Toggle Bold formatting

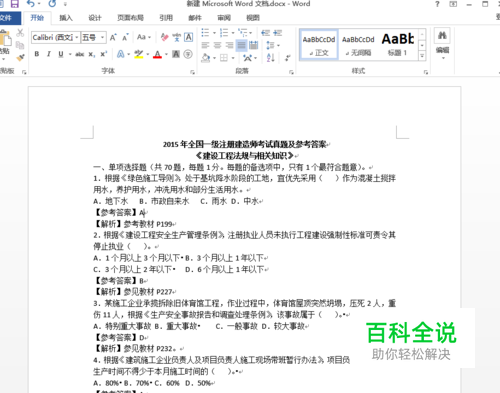coord(37,54)
